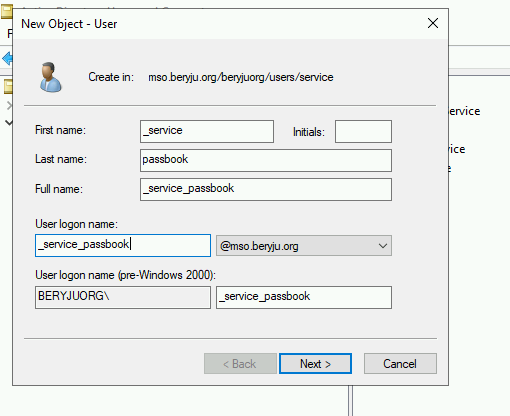This screenshot has height=416, width=510.
Task: Click the disabled < Back button
Action: coord(240,364)
